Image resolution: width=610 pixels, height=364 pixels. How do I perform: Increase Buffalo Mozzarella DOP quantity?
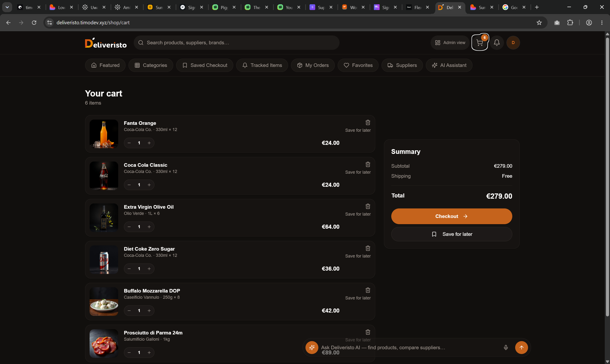(x=149, y=311)
